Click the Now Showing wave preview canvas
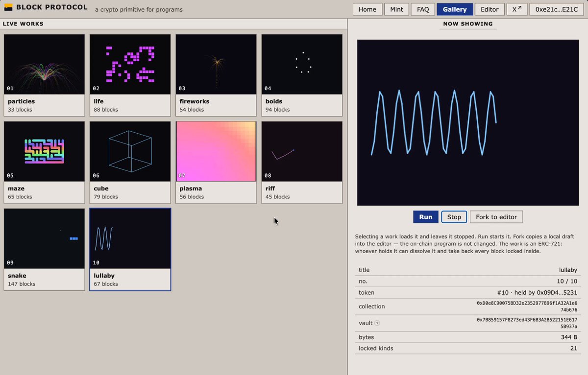 (468, 122)
